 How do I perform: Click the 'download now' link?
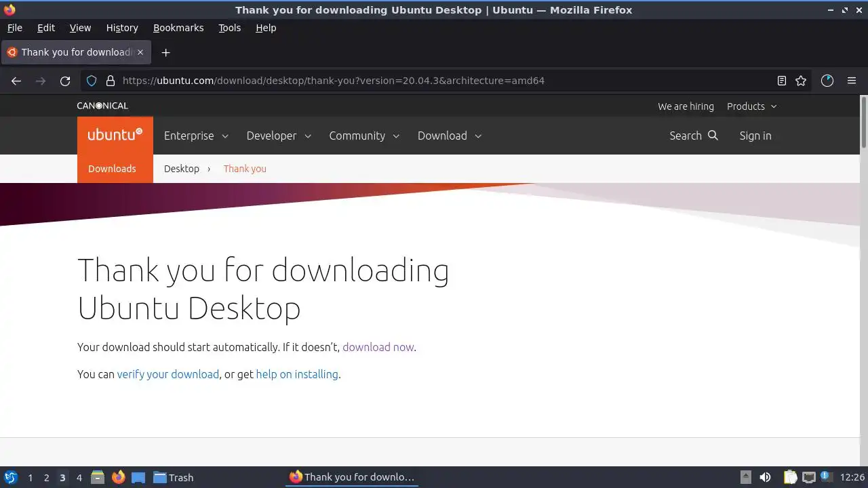[378, 347]
